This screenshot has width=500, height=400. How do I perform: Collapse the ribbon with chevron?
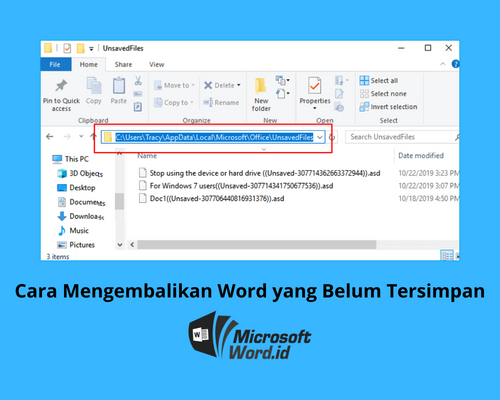[443, 64]
